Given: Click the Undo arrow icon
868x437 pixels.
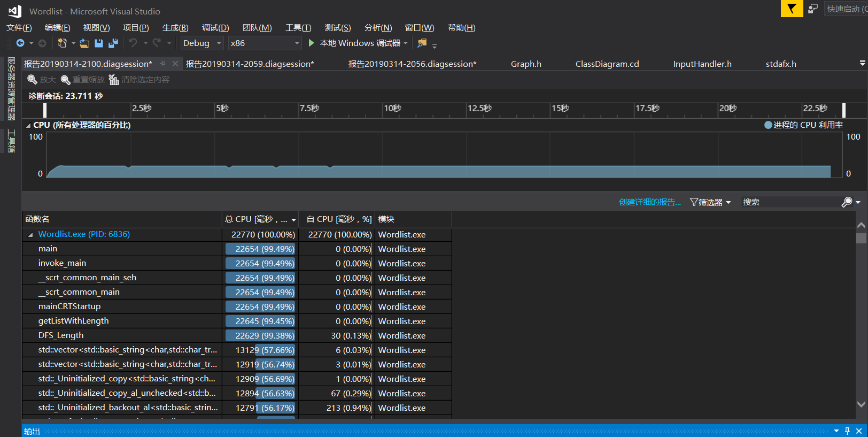Looking at the screenshot, I should tap(133, 43).
